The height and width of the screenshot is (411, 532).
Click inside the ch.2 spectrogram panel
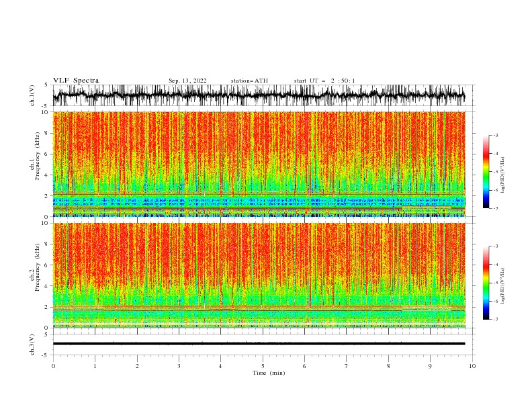[x=259, y=275]
